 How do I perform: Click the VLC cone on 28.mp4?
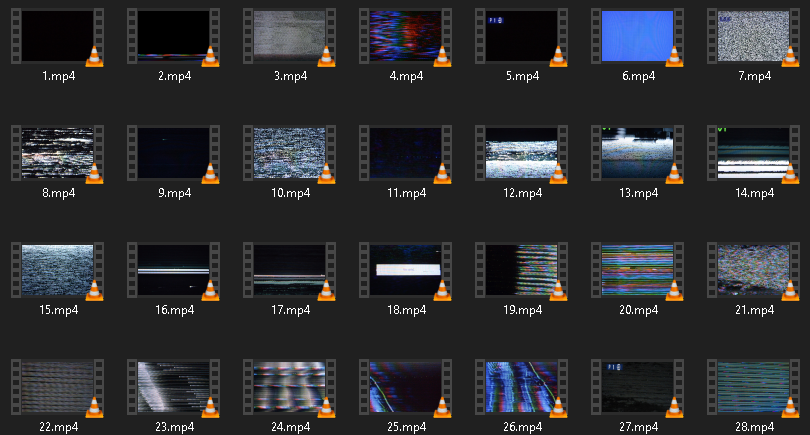click(x=790, y=406)
